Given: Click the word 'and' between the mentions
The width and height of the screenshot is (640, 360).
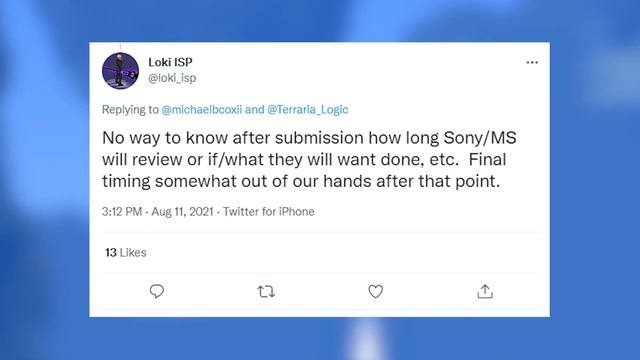Looking at the screenshot, I should (255, 109).
